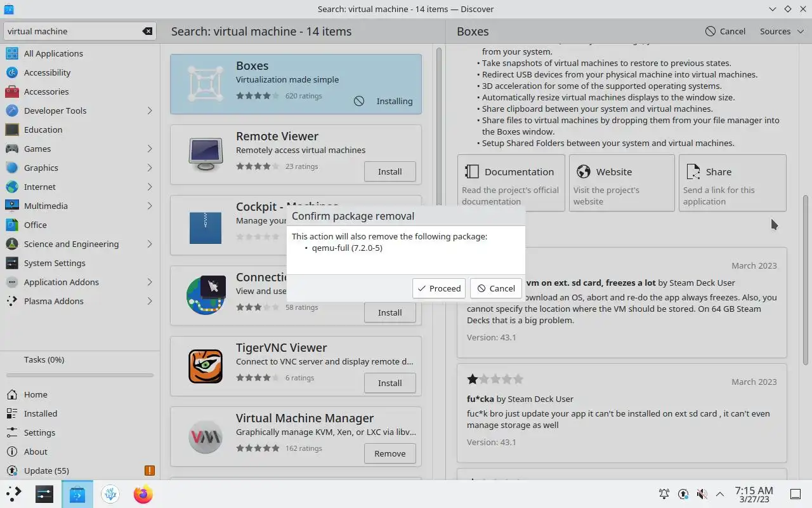Click the Cockpit Machines package icon
The height and width of the screenshot is (508, 812).
point(206,227)
